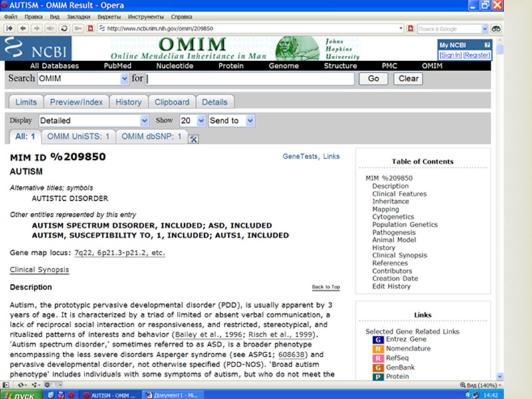Screen dimensions: 532x399
Task: Open the GeneTests link
Action: tap(300, 156)
